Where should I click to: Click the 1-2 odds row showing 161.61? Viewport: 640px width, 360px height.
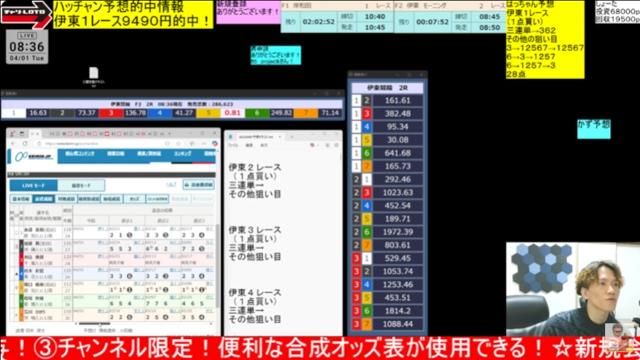387,100
